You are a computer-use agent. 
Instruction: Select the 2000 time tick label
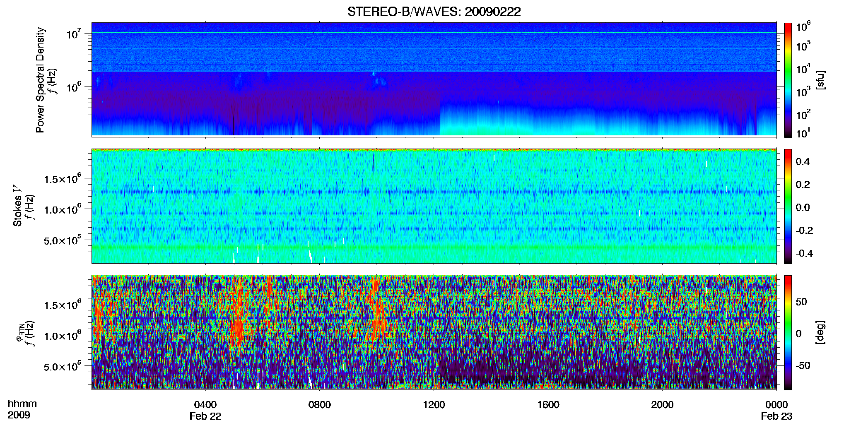pyautogui.click(x=662, y=405)
